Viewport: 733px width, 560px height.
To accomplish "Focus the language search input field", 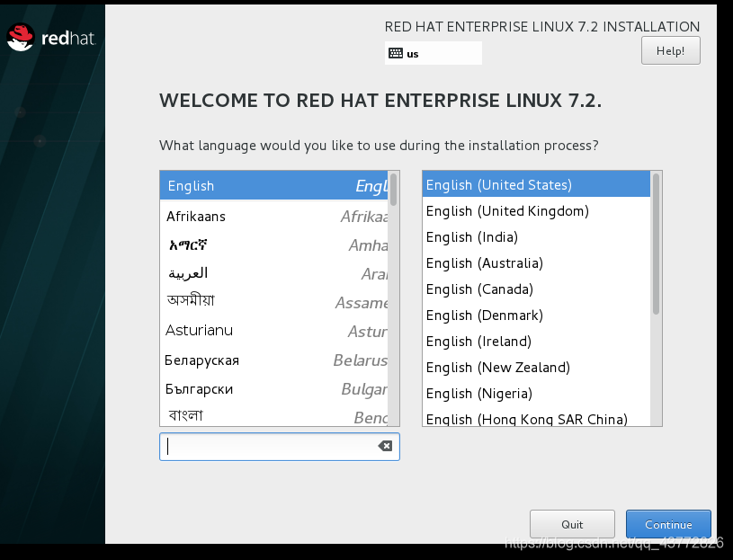I will pos(279,447).
